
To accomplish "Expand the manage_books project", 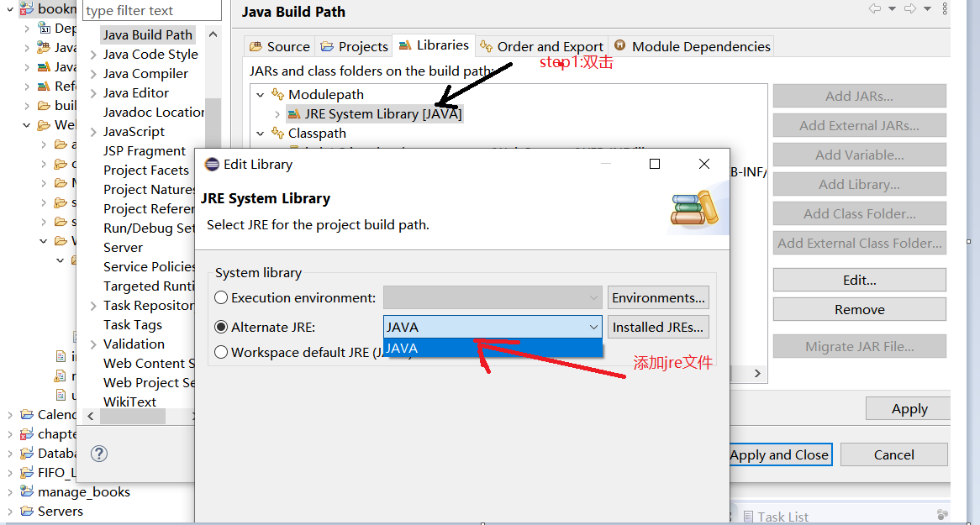I will (10, 492).
